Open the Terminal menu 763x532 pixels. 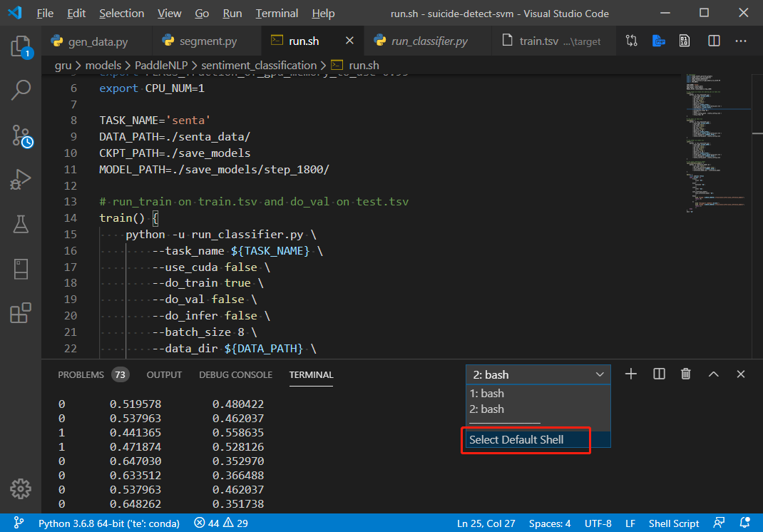277,13
